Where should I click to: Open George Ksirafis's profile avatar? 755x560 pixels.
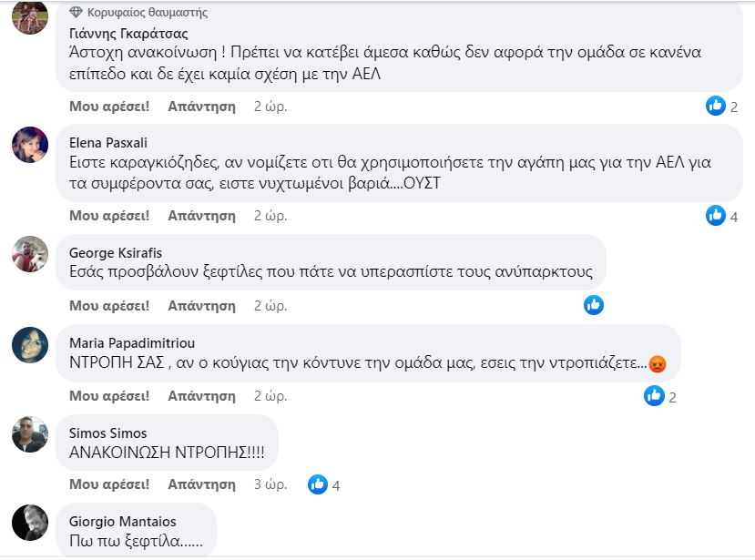30,254
